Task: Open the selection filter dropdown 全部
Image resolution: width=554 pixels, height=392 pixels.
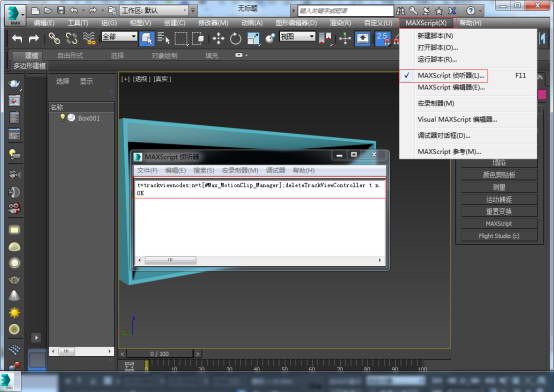Action: tap(119, 36)
